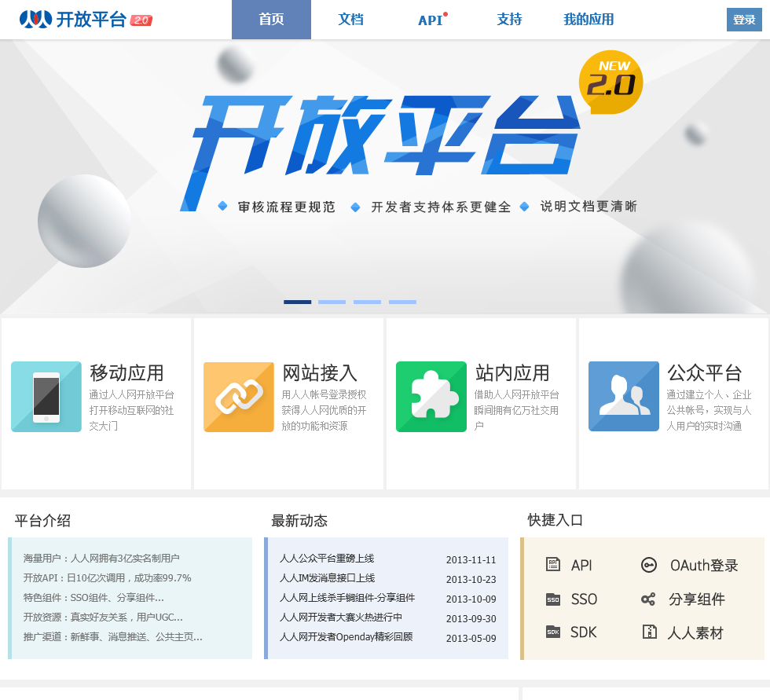Click the date 2013-11-11
Viewport: 770px width, 700px height.
(471, 559)
